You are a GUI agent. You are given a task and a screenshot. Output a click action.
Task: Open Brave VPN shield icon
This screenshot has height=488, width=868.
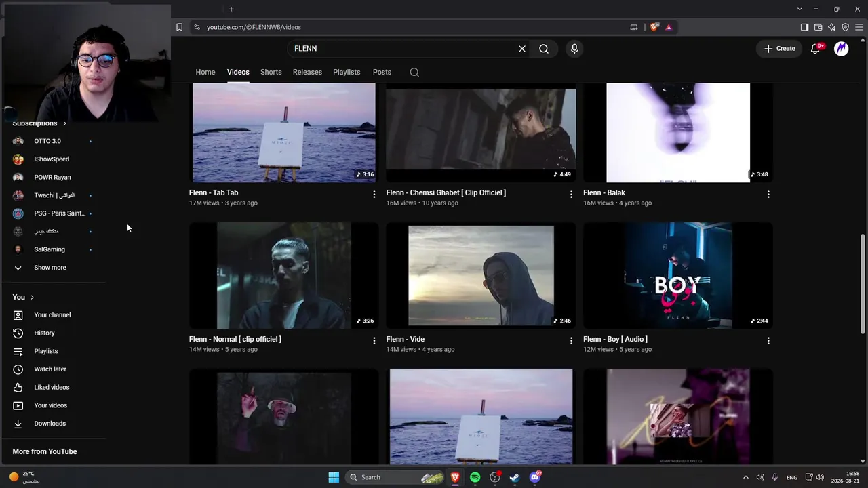[x=845, y=27]
